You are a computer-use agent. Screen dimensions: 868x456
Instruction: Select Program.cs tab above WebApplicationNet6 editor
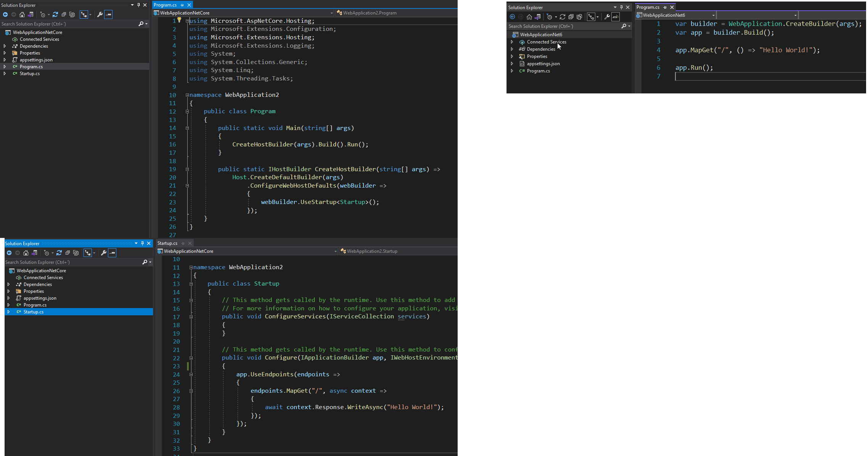pos(648,7)
